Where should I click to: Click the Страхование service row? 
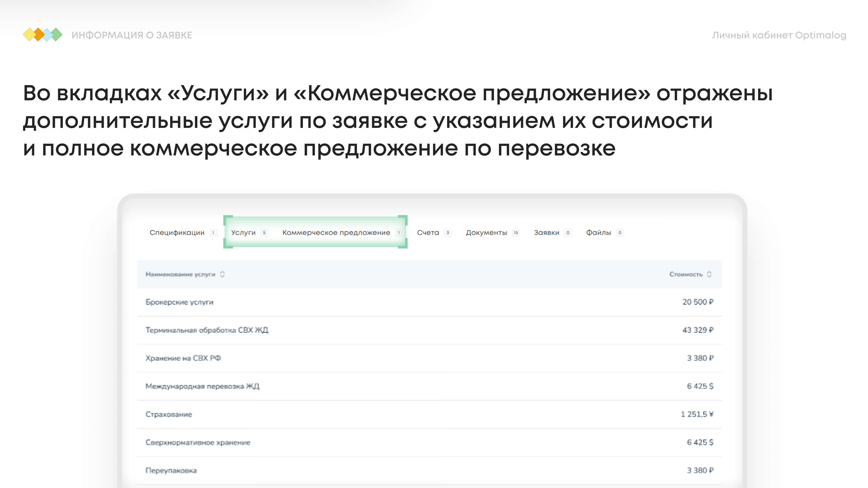click(168, 414)
